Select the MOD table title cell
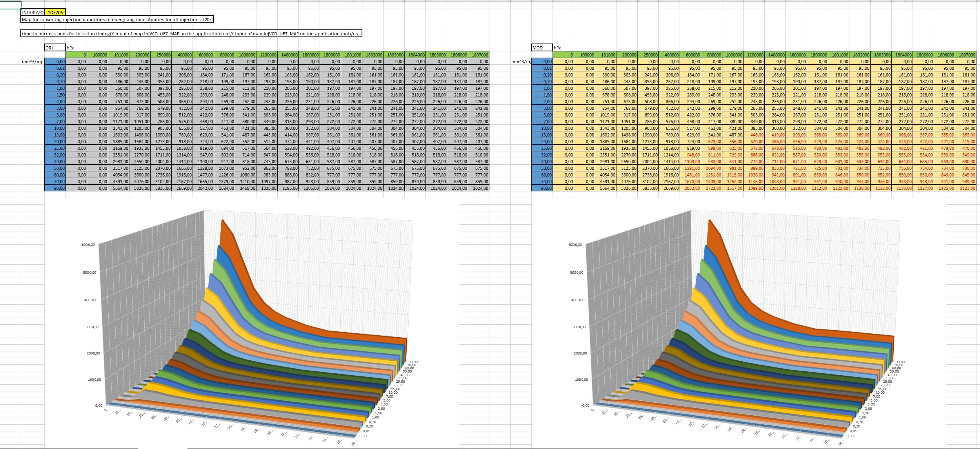 [542, 48]
